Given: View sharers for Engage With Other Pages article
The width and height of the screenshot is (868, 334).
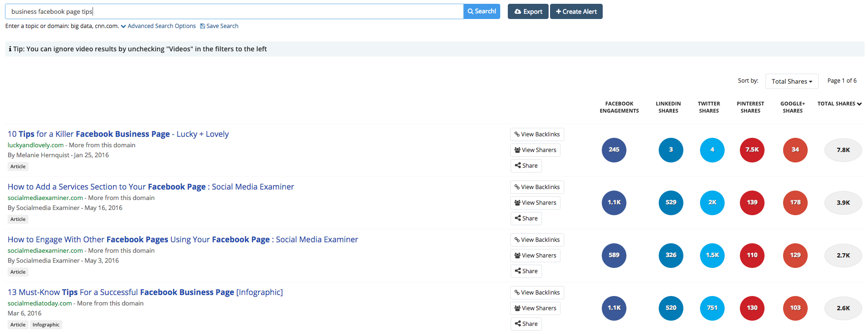Looking at the screenshot, I should 535,256.
